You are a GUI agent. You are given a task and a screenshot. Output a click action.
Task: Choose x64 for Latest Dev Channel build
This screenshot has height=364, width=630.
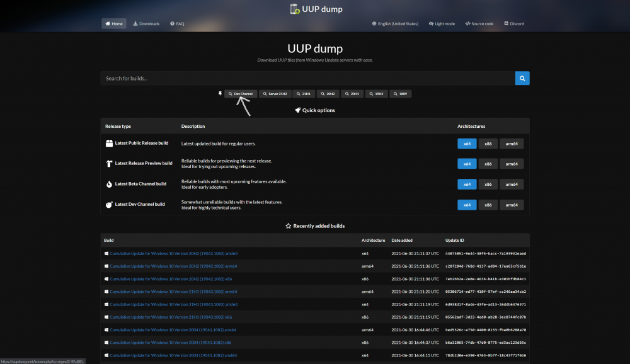pyautogui.click(x=467, y=205)
